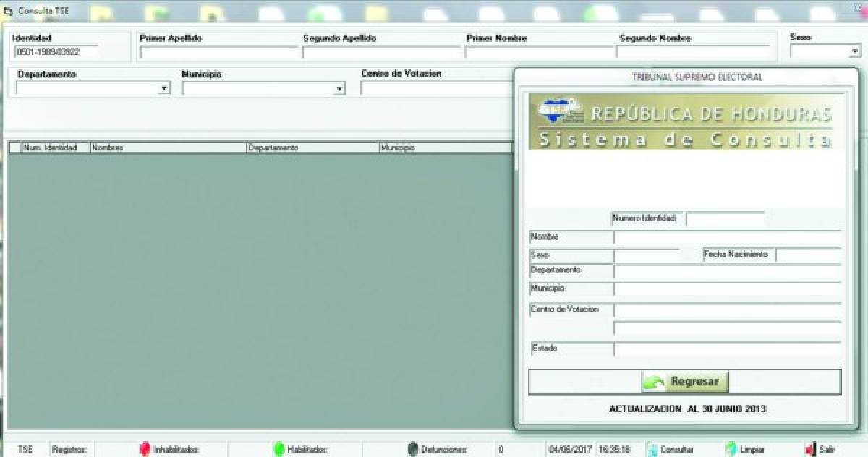Click the Departamento column header in the grid

click(312, 148)
